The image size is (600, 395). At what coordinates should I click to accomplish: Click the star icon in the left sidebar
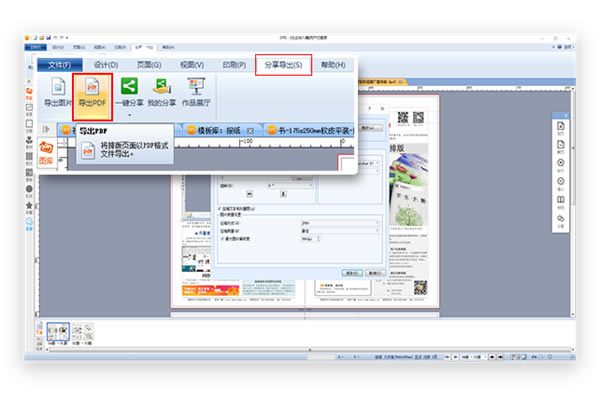29,206
